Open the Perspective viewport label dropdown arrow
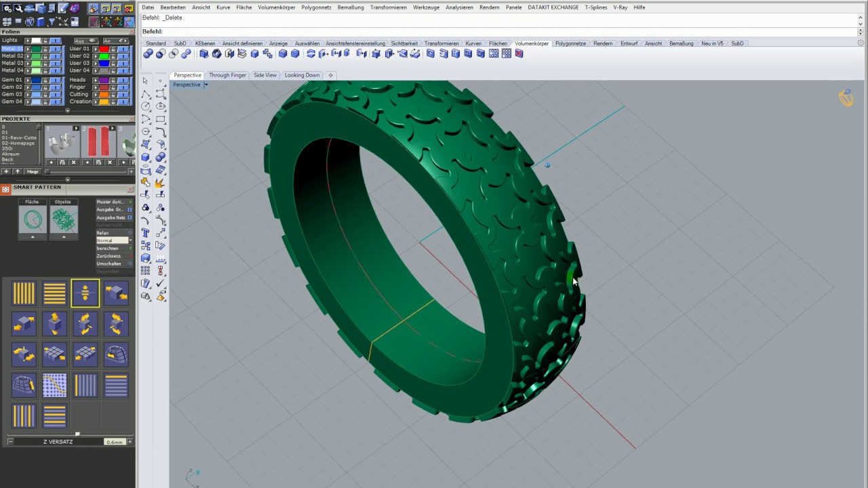 (x=205, y=85)
